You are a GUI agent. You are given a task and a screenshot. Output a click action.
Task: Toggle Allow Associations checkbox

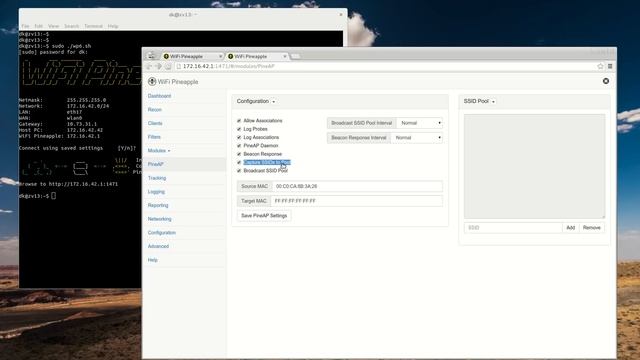click(239, 121)
